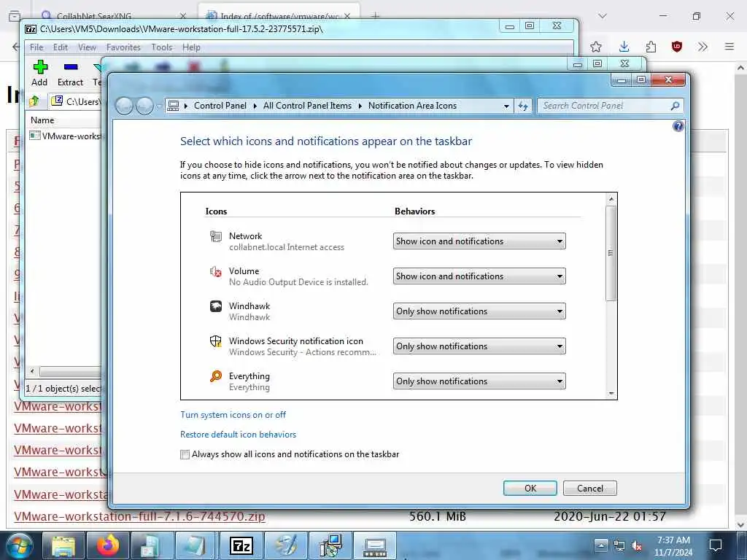Click the Windows Security shield icon
Screen dimensions: 747x560
tap(216, 341)
